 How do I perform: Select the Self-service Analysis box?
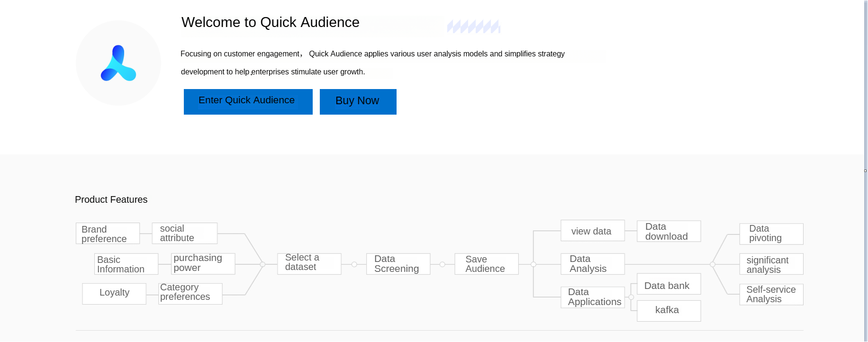771,294
